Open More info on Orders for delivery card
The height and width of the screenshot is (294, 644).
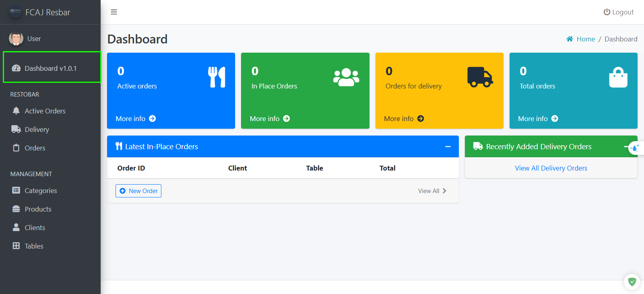pos(404,119)
